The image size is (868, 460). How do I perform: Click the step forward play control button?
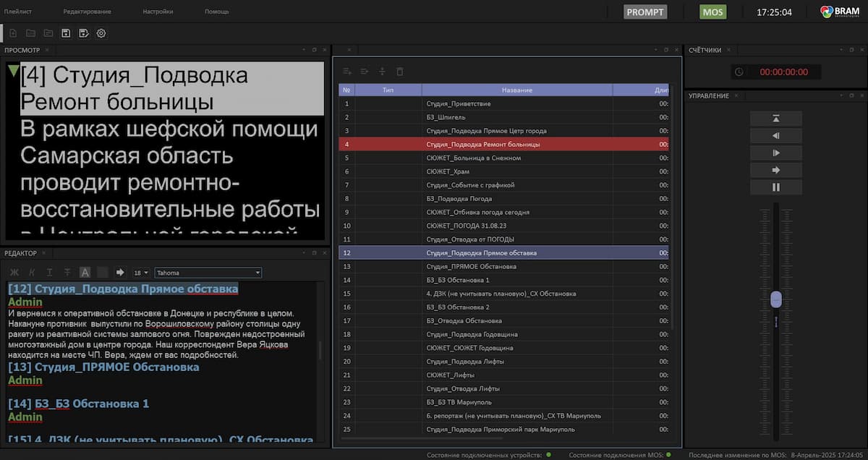click(x=776, y=153)
